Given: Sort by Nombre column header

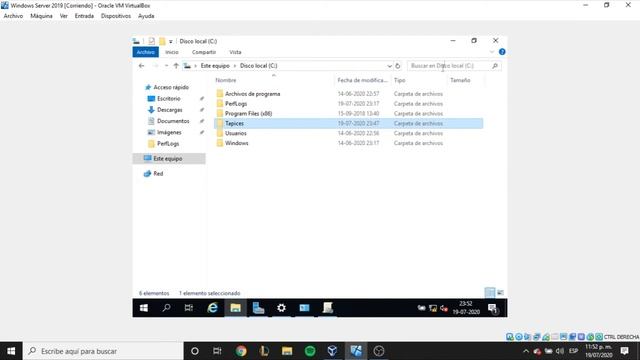Looking at the screenshot, I should click(x=226, y=80).
